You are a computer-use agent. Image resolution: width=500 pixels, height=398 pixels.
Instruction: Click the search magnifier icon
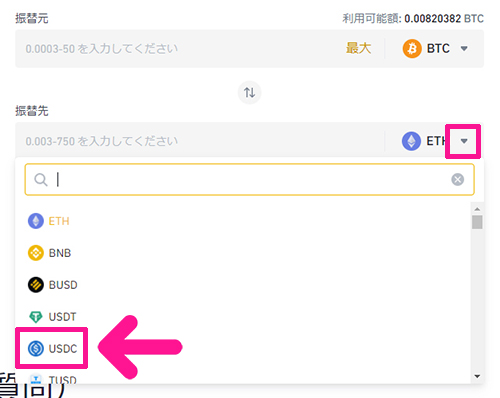click(x=41, y=180)
